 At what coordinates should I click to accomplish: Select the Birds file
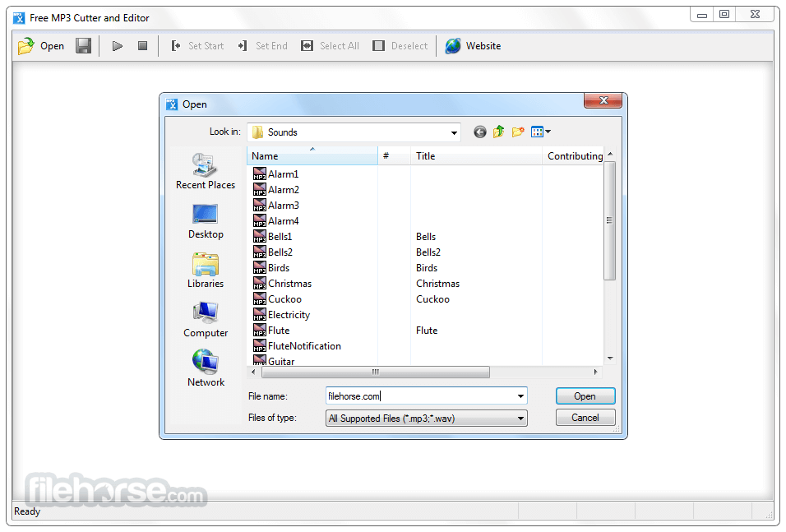[279, 268]
